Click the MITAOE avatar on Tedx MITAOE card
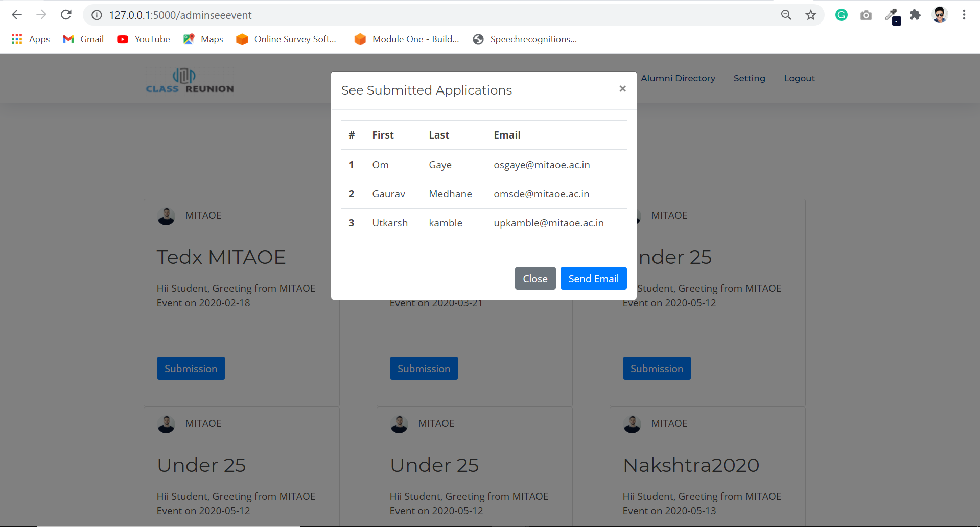 click(x=166, y=216)
